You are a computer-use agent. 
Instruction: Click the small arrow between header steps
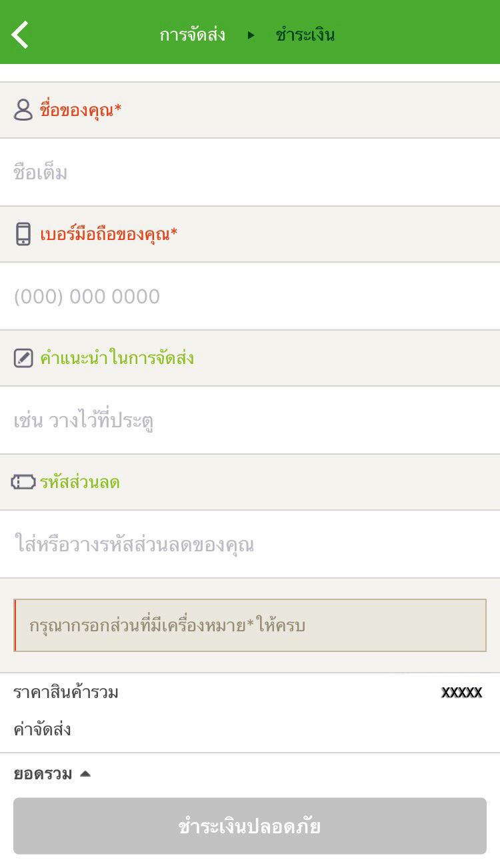click(251, 35)
